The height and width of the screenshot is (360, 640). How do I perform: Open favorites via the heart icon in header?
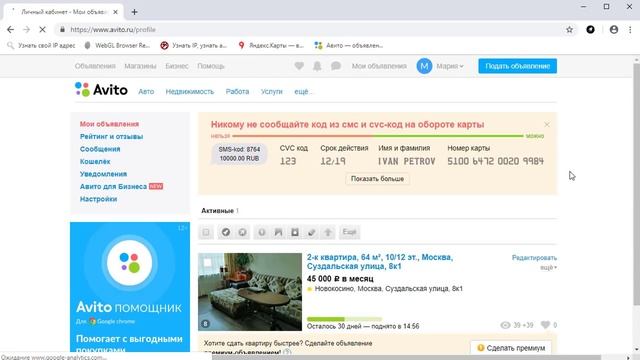click(x=299, y=66)
